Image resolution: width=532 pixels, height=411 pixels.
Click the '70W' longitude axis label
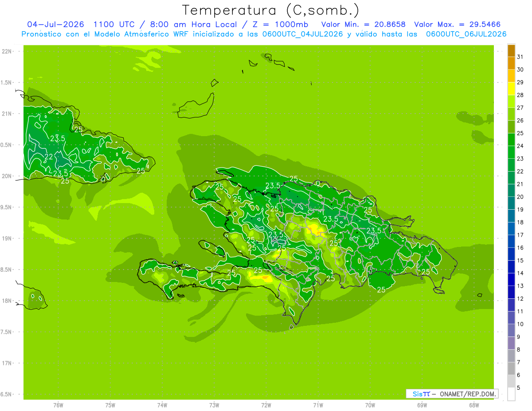(x=370, y=405)
